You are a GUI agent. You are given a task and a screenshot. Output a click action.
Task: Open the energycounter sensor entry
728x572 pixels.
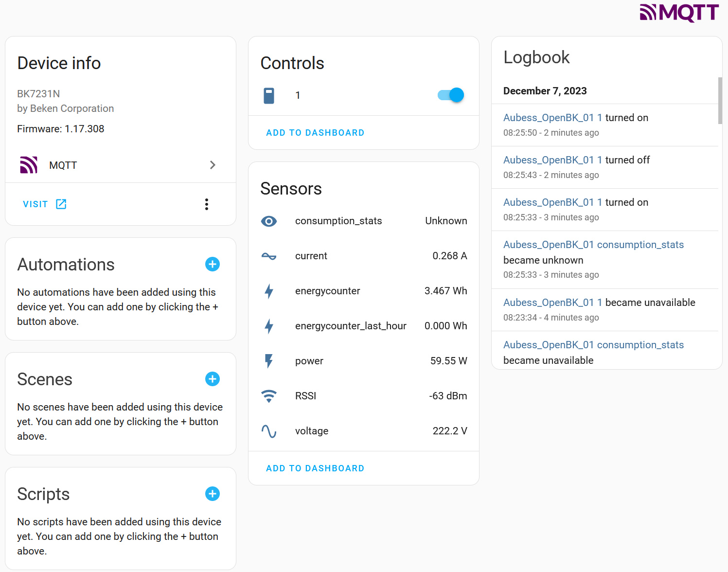[x=327, y=291]
